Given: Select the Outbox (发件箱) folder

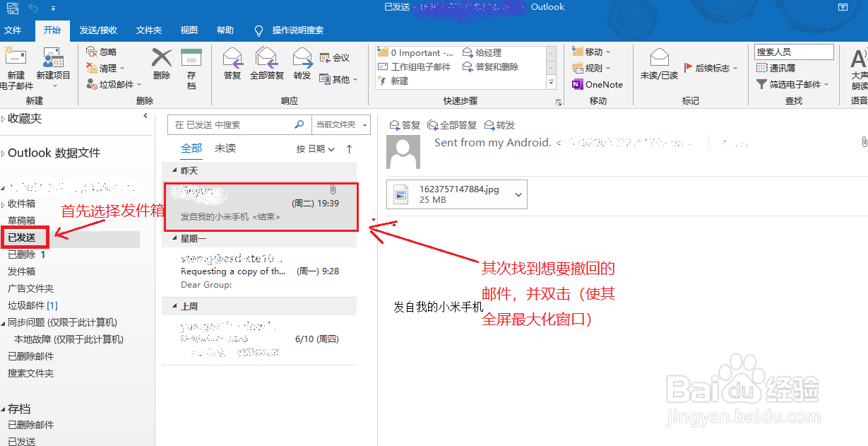Looking at the screenshot, I should point(21,271).
